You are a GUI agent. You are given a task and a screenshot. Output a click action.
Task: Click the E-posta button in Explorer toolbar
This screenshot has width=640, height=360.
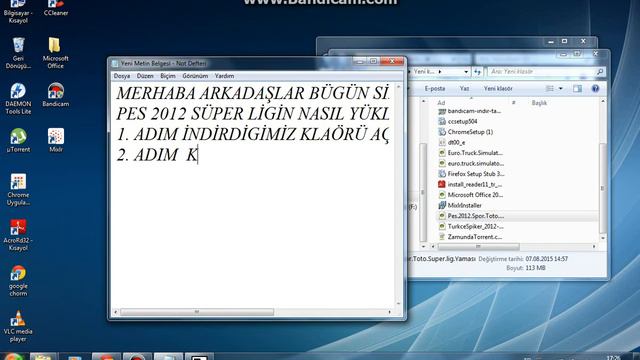435,89
